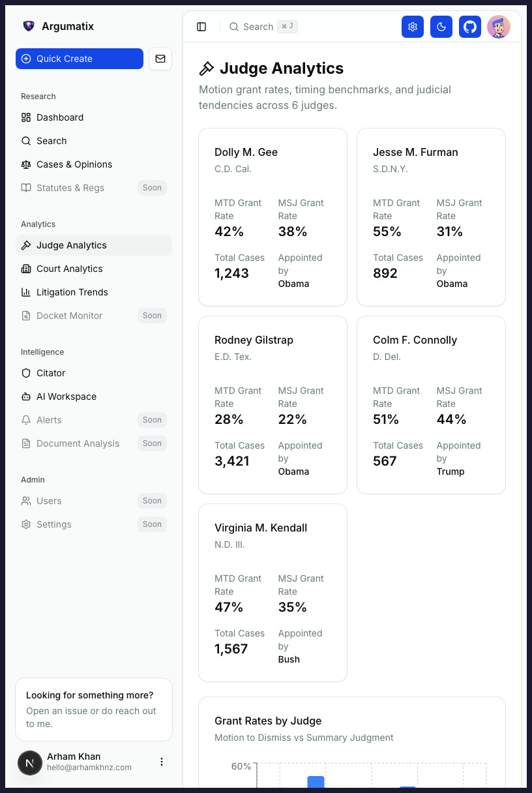The image size is (532, 793).
Task: Collapse the sidebar using the panel toggle
Action: tap(202, 27)
